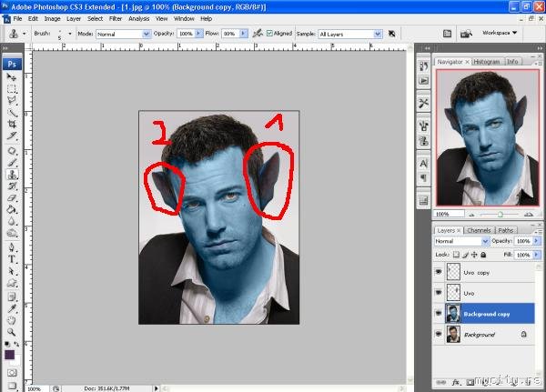Open the clone Mode dropdown
This screenshot has height=392, width=546.
(123, 34)
